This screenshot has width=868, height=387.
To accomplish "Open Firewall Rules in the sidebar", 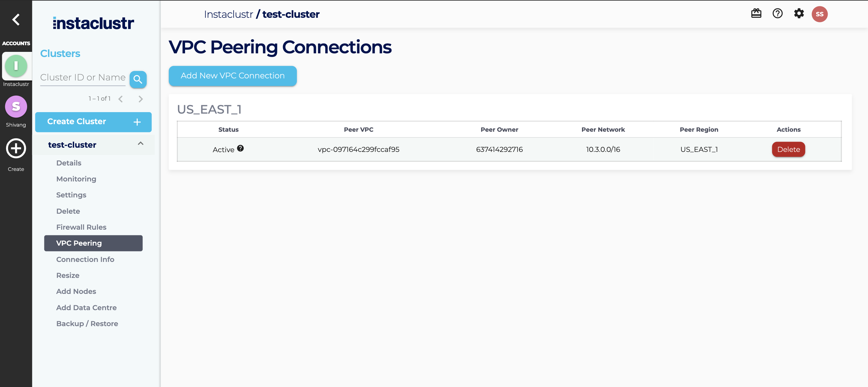I will (81, 227).
